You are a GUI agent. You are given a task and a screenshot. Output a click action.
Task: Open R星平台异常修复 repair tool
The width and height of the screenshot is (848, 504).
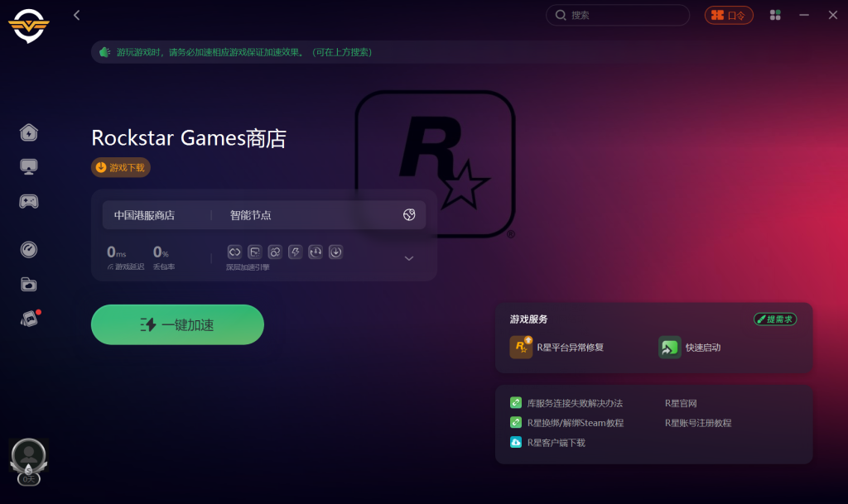pyautogui.click(x=556, y=348)
